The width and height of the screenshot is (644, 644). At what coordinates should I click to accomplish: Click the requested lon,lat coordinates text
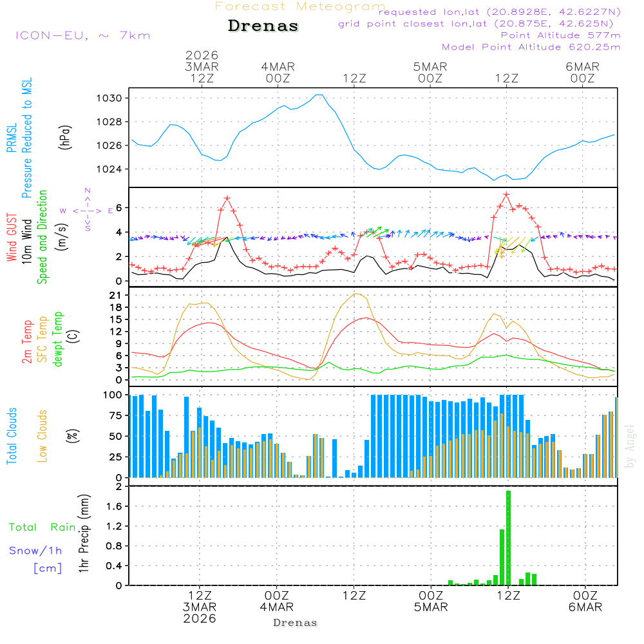coord(500,12)
